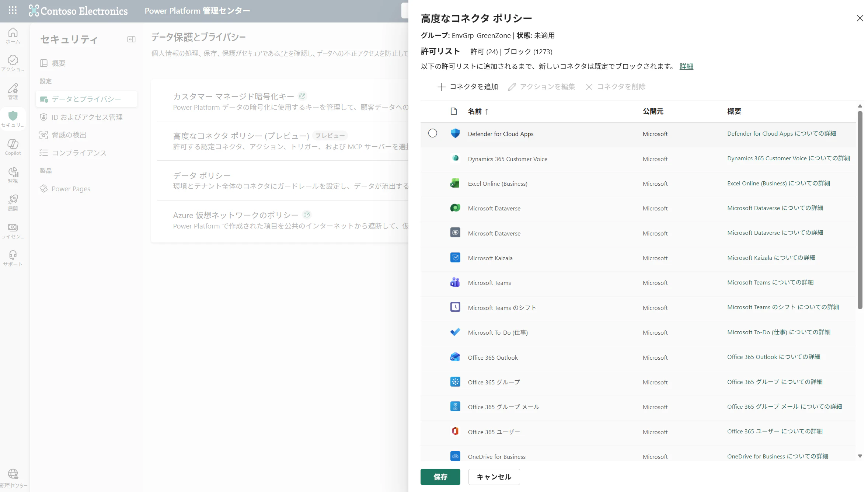The width and height of the screenshot is (868, 492).
Task: Open the app launcher waffle icon
Action: click(x=13, y=10)
